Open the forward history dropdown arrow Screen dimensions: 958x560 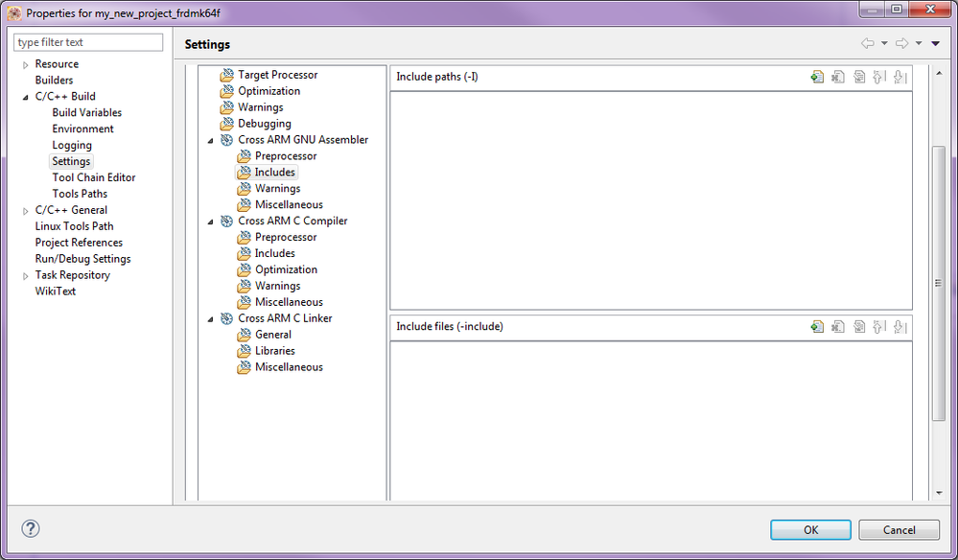pyautogui.click(x=919, y=43)
